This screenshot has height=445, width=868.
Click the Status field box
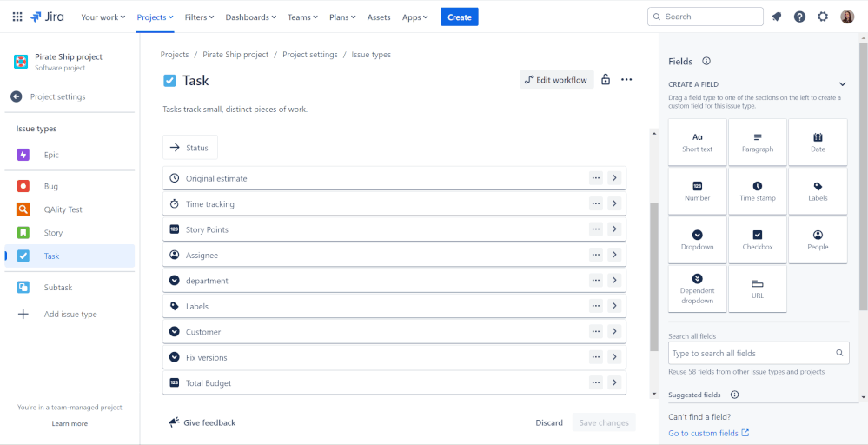190,148
